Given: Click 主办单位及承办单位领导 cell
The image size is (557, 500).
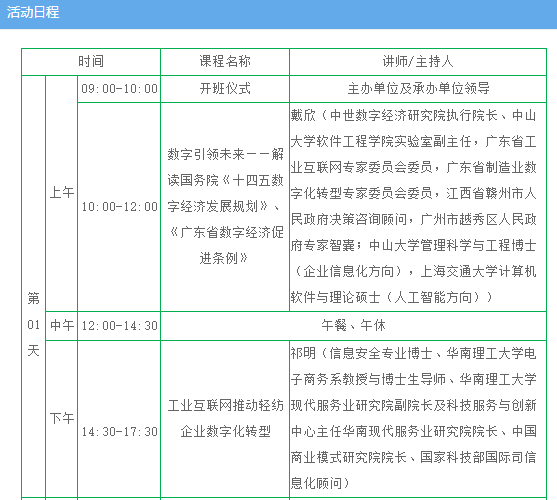Looking at the screenshot, I should coord(418,89).
